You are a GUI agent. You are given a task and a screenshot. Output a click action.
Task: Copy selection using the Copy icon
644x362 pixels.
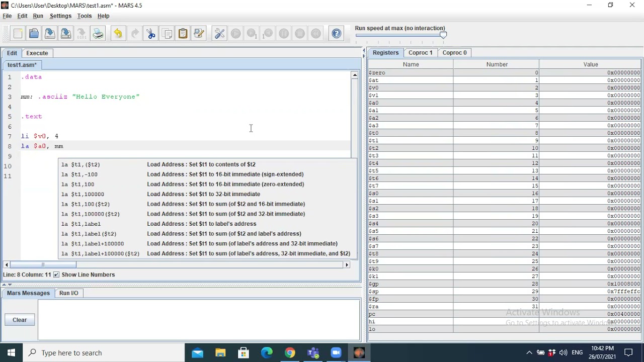pos(167,34)
